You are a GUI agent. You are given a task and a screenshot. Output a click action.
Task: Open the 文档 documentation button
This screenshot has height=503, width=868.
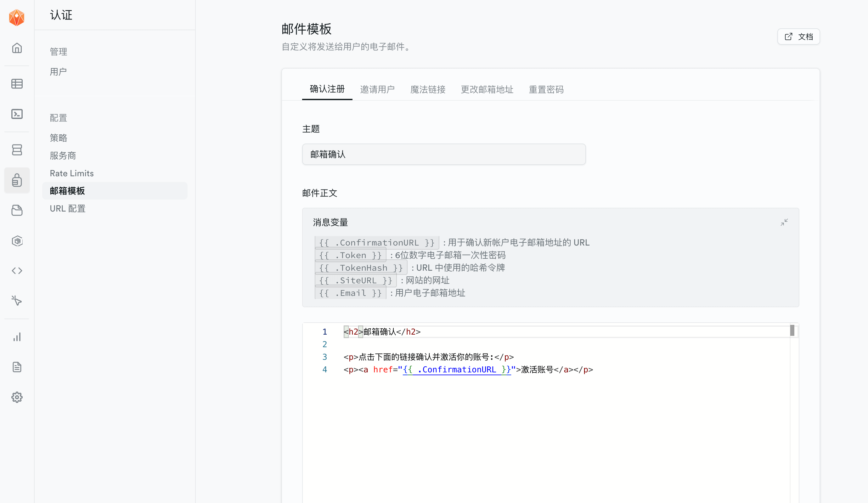click(x=798, y=37)
